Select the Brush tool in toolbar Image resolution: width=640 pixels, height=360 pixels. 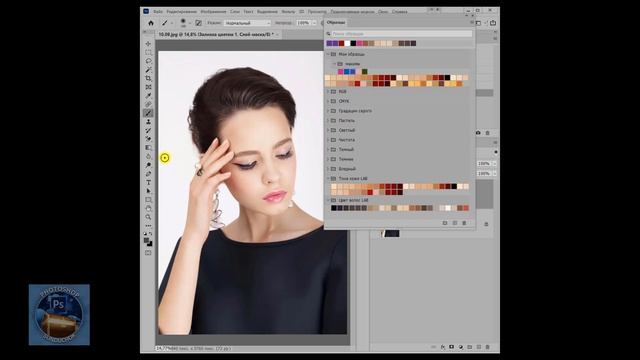point(148,113)
